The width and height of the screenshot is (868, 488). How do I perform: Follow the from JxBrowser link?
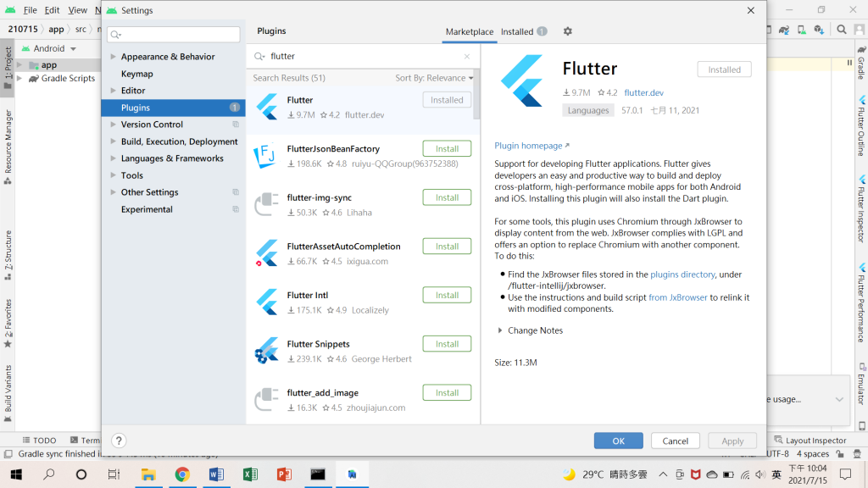coord(677,297)
